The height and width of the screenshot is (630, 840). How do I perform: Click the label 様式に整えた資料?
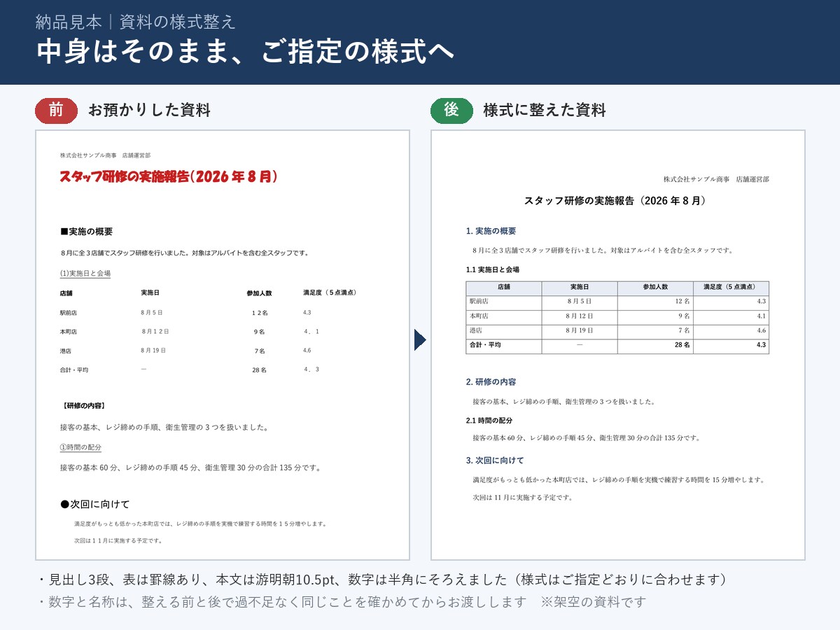pyautogui.click(x=545, y=110)
